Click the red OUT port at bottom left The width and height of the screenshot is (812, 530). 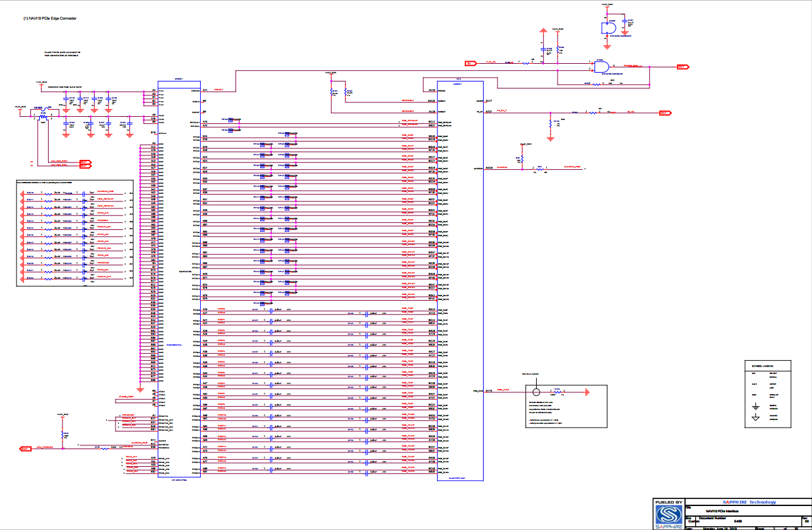pyautogui.click(x=25, y=449)
